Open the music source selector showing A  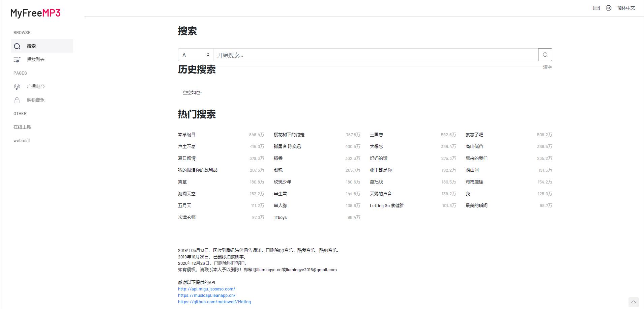pos(196,54)
